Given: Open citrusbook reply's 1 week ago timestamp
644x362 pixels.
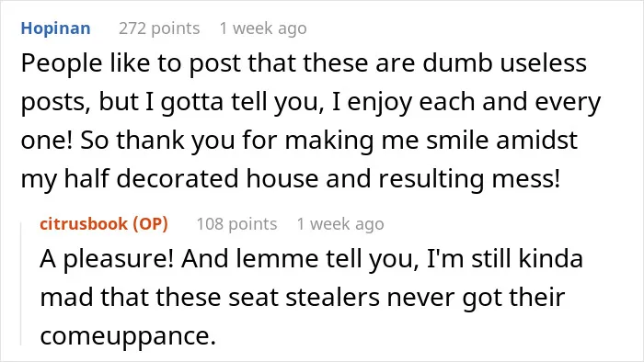Looking at the screenshot, I should pos(340,224).
